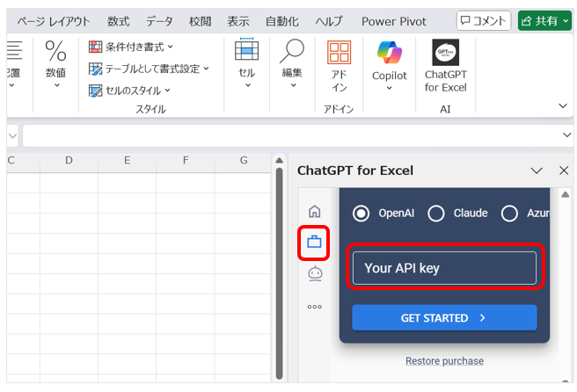Select column C header
Screen dimensions: 577x392
point(23,161)
